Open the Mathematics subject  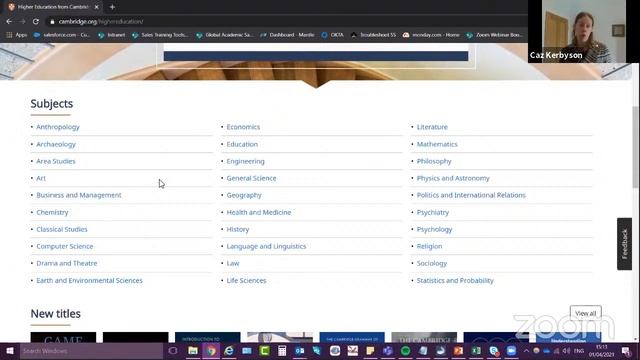437,144
